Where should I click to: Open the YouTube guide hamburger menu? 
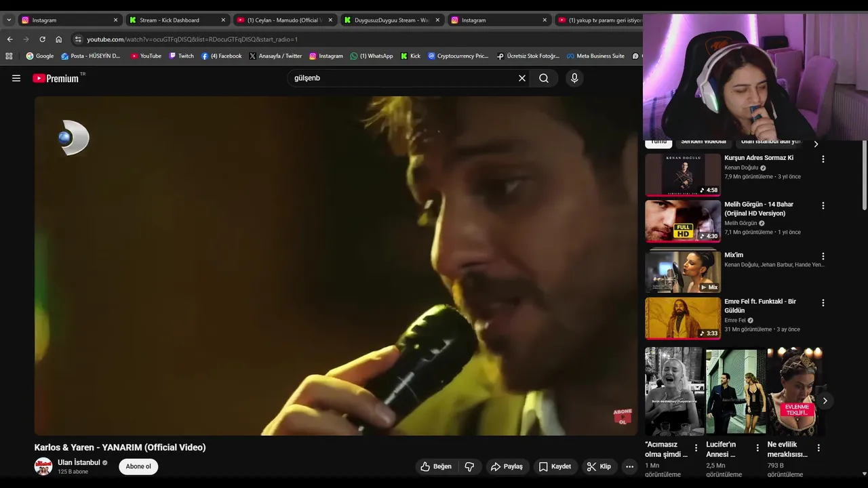[16, 78]
